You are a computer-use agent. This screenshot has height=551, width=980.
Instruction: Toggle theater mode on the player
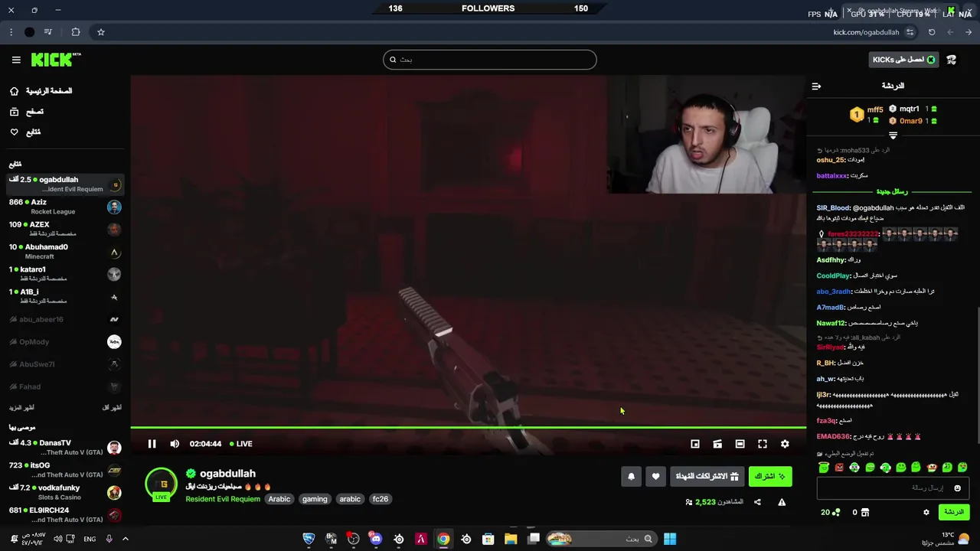740,444
